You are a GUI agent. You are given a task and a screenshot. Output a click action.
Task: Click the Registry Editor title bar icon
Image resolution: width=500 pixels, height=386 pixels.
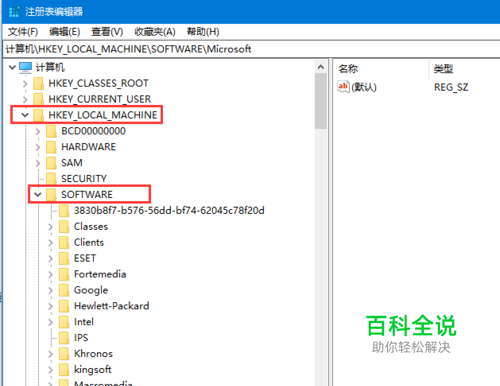[14, 12]
